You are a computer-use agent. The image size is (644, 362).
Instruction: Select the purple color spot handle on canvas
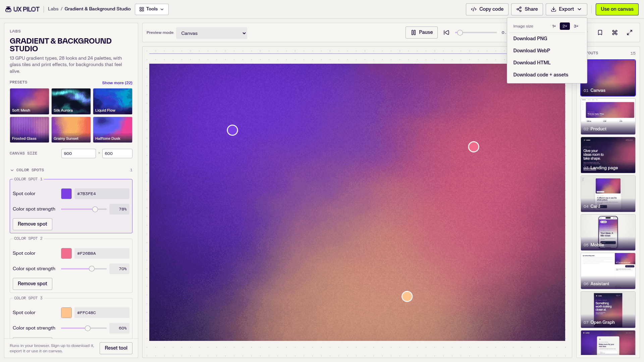[x=232, y=130]
